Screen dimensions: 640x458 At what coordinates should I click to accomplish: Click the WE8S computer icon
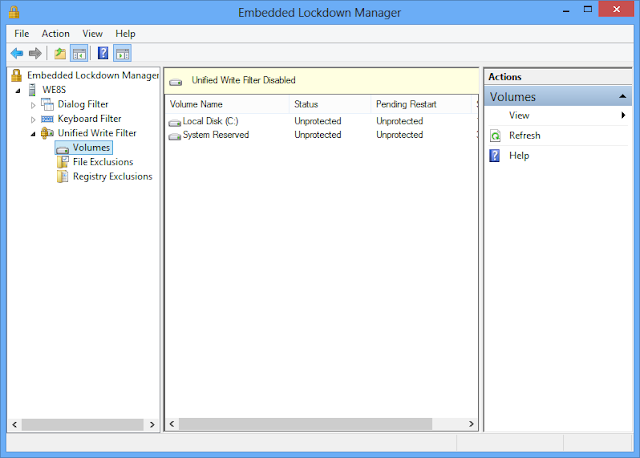(32, 89)
